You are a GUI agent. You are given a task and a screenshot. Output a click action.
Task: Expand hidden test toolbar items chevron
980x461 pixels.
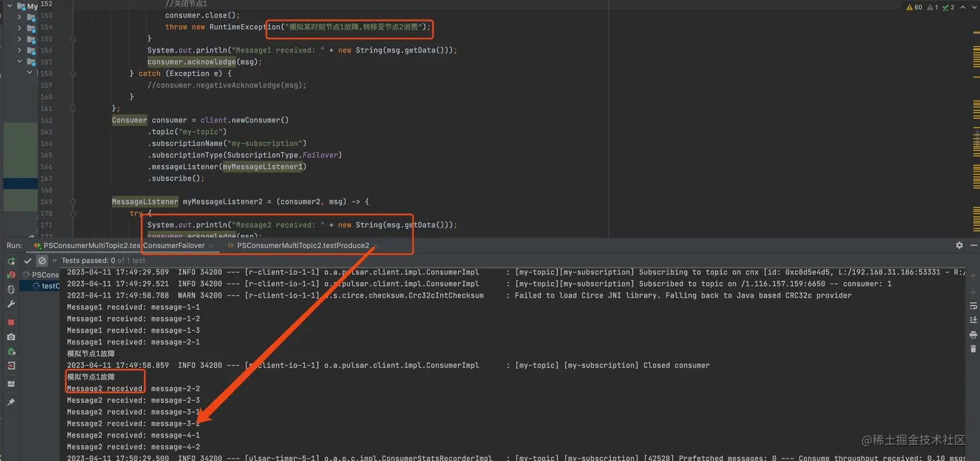[x=54, y=261]
